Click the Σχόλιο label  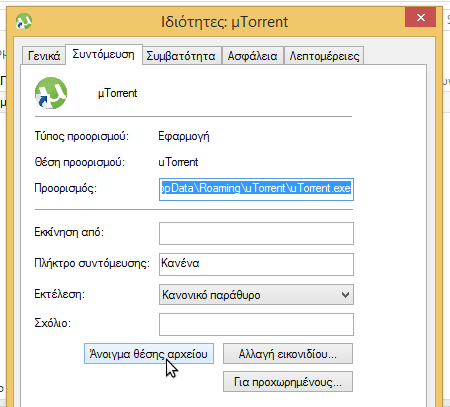point(53,323)
